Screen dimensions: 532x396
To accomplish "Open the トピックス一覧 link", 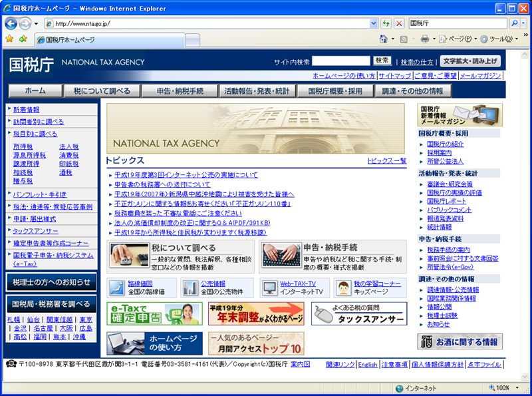I will [x=386, y=161].
